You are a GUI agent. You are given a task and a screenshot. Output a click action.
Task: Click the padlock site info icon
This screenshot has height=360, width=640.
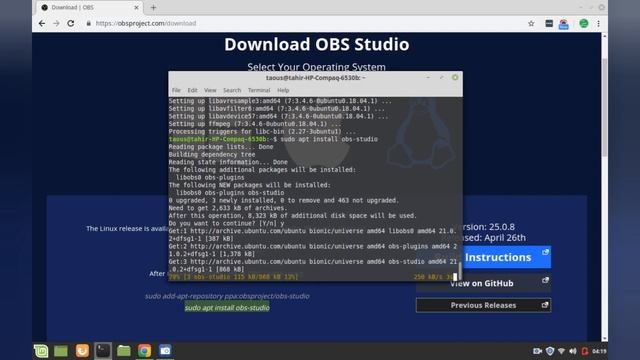(89, 24)
